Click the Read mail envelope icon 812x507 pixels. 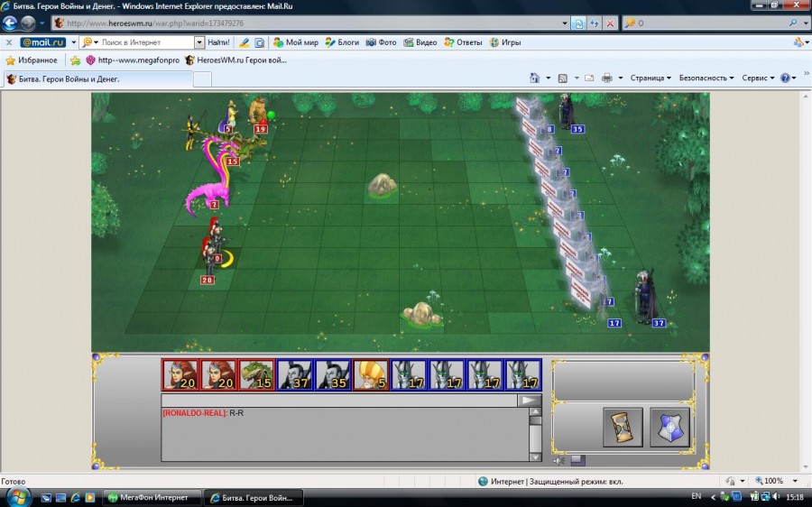[x=589, y=78]
